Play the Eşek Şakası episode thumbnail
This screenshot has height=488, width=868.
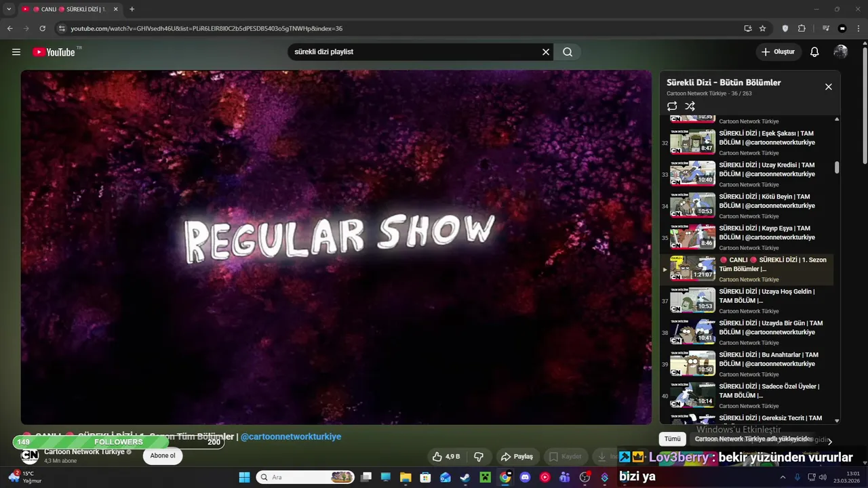[x=692, y=141]
